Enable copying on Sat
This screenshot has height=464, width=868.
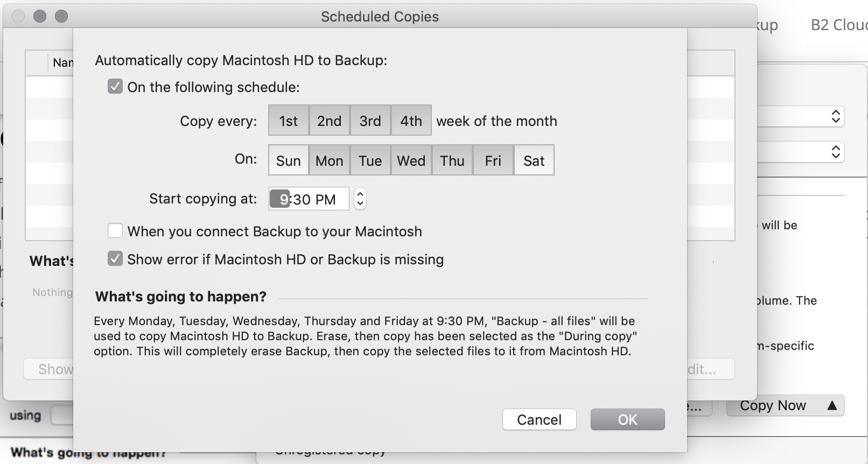click(534, 160)
